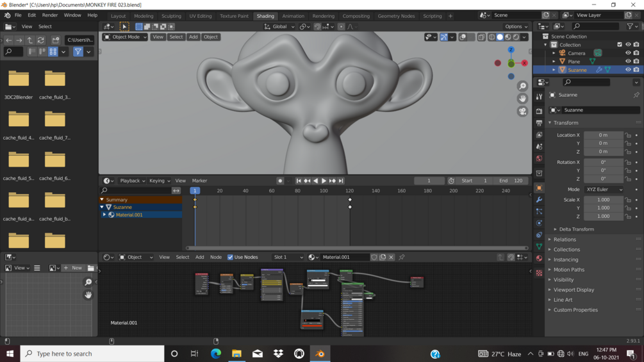Open the Global transform orientation dropdown
644x362 pixels.
[279, 27]
